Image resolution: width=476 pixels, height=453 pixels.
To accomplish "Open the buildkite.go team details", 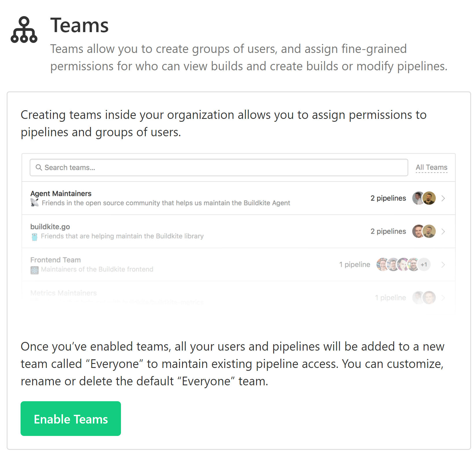I will click(51, 226).
